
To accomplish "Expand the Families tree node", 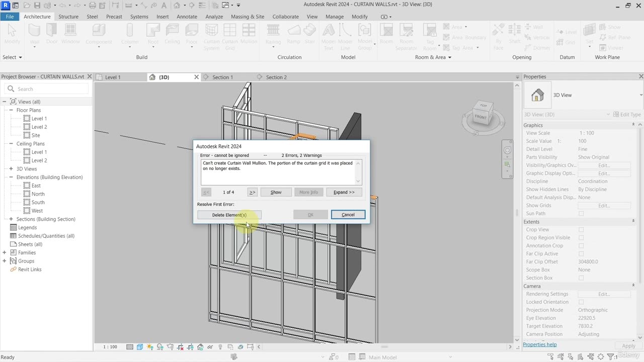I will pos(5,252).
